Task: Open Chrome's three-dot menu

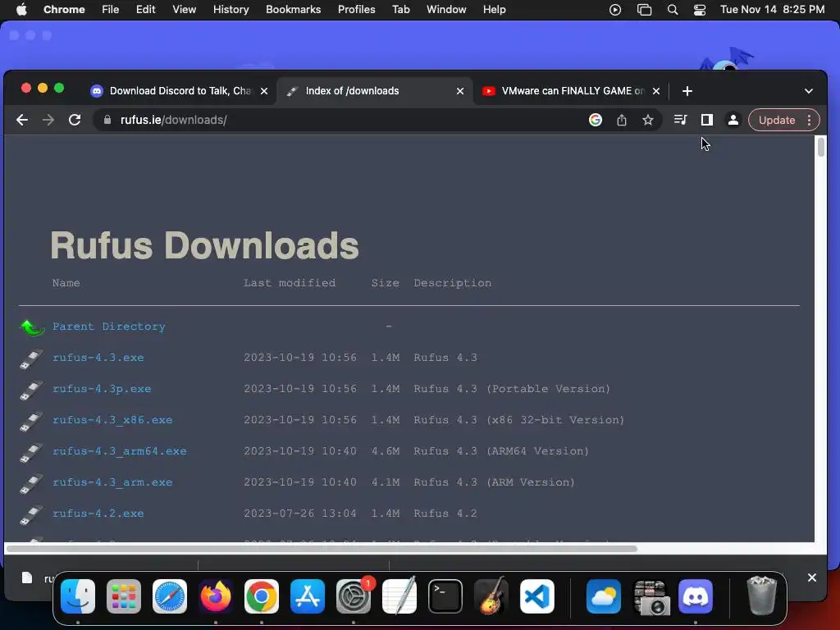Action: 810,120
